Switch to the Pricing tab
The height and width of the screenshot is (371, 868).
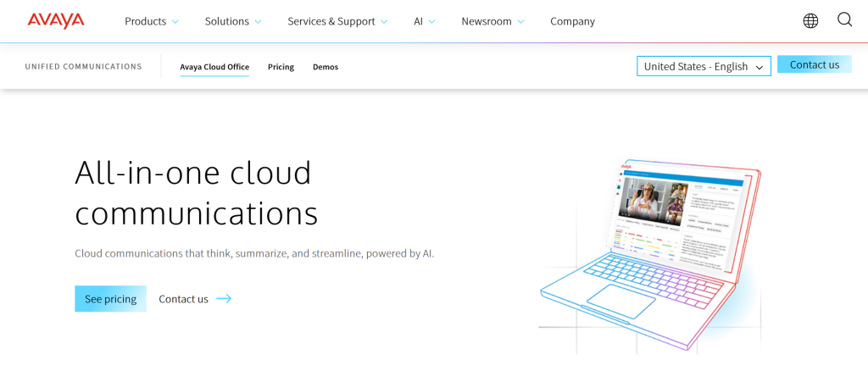[x=281, y=67]
